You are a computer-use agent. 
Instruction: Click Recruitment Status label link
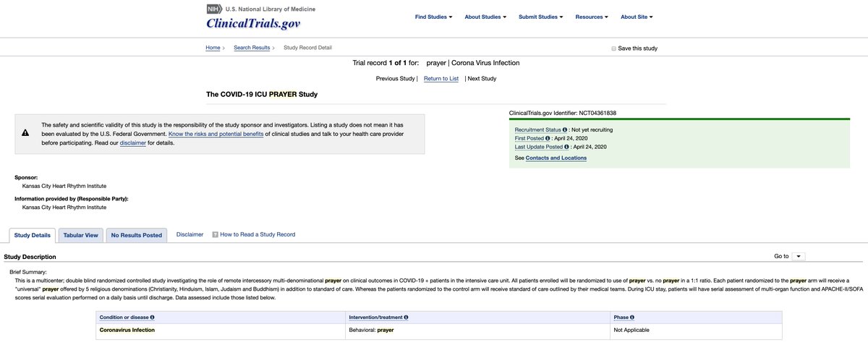point(537,129)
